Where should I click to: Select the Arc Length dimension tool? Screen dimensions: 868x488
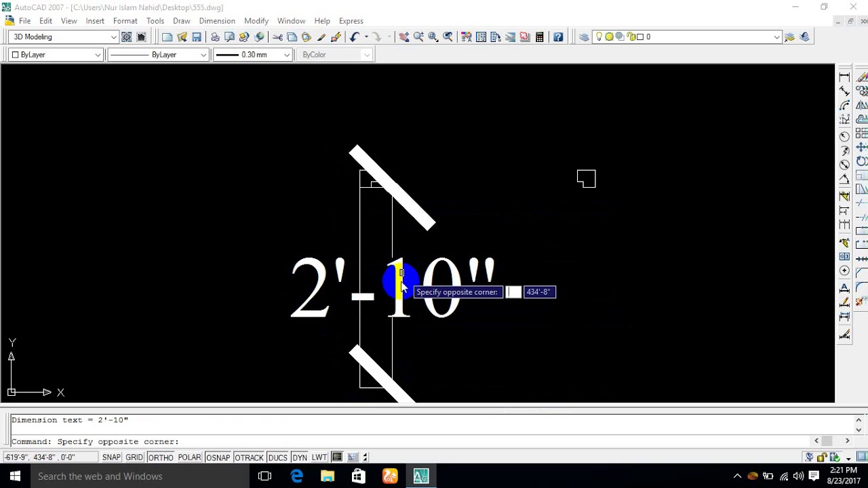[x=844, y=106]
